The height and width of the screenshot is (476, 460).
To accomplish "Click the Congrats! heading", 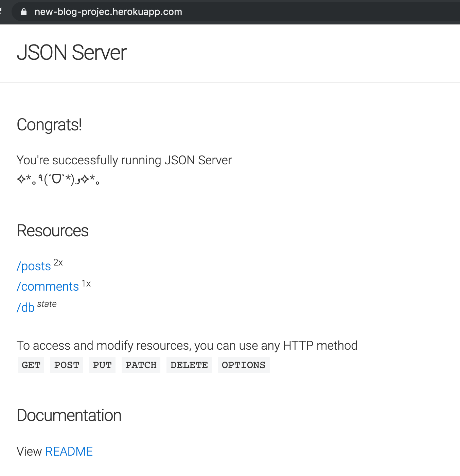I will pos(49,125).
